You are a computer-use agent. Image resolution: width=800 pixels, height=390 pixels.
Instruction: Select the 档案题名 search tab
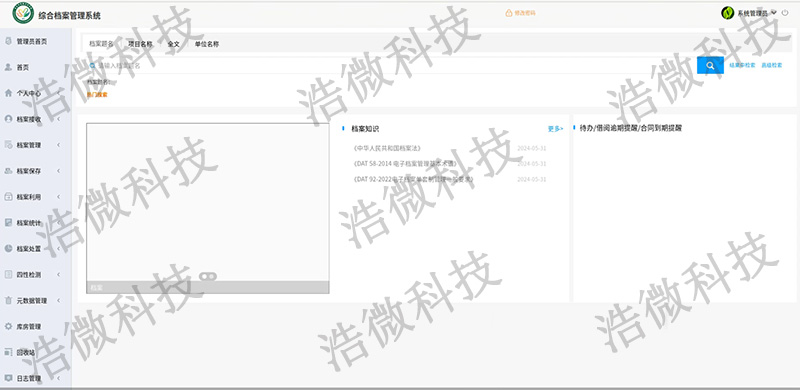[x=101, y=44]
